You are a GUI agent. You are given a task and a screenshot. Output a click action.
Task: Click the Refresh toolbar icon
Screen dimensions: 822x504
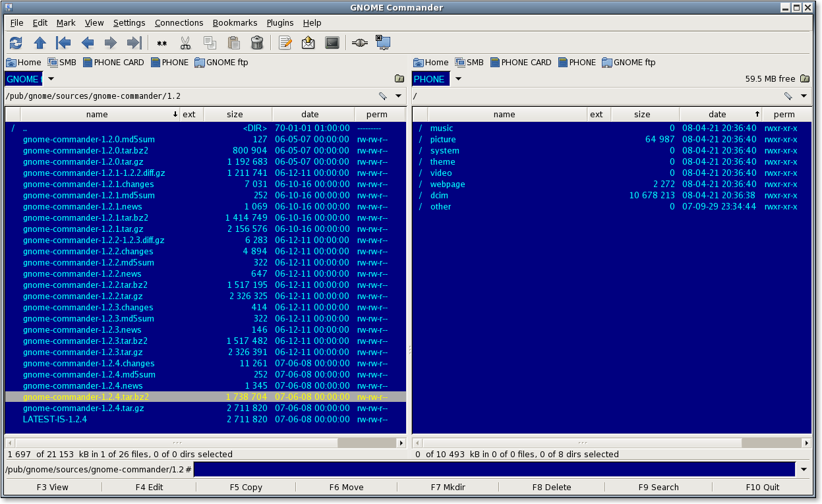click(x=16, y=43)
